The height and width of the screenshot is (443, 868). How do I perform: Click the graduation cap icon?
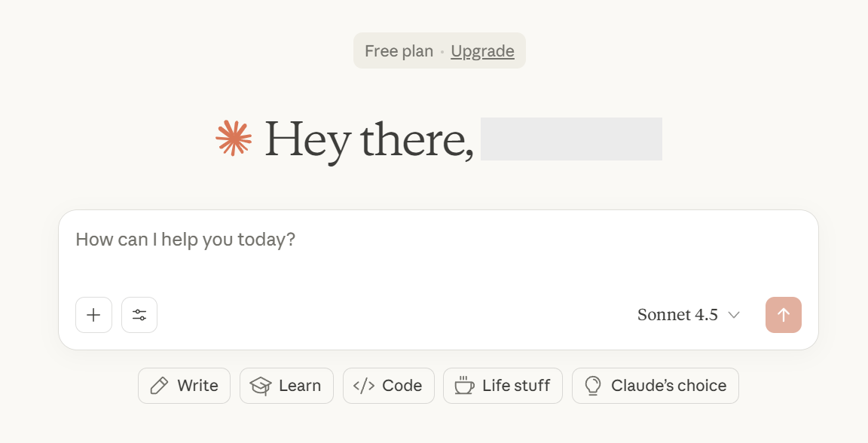pos(261,386)
